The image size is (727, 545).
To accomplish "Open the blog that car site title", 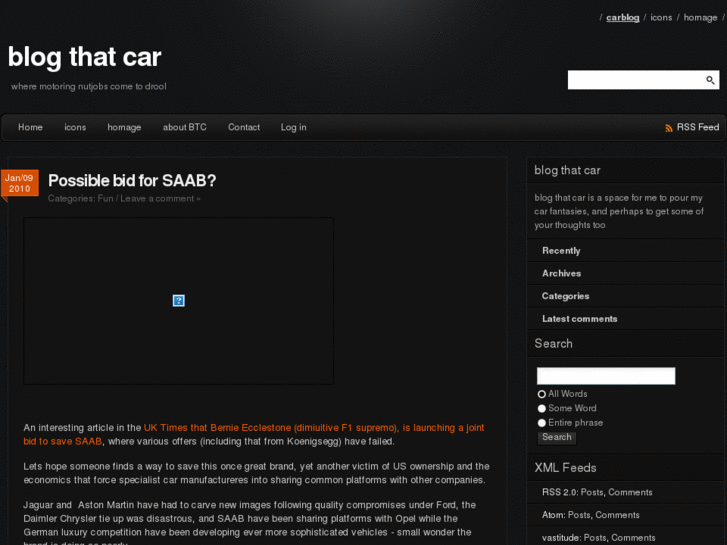I will click(84, 57).
